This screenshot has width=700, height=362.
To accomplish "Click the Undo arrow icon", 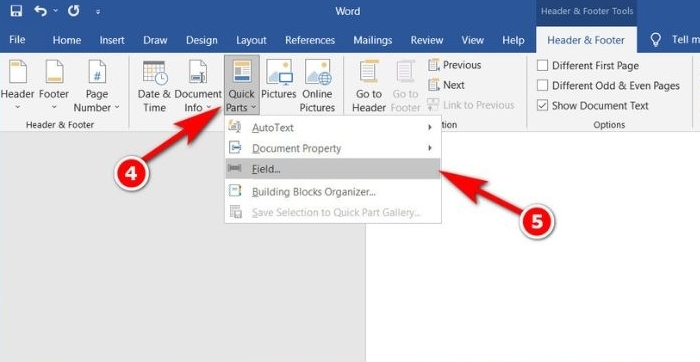I will (41, 11).
